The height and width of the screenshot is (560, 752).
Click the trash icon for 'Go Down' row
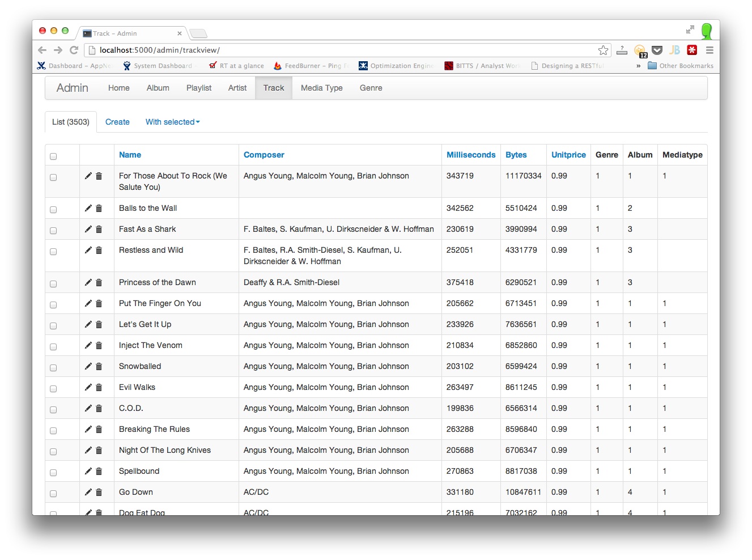pos(99,492)
